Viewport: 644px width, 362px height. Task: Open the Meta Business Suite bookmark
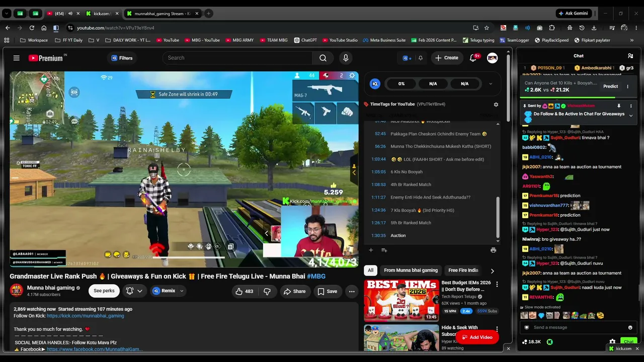point(384,40)
